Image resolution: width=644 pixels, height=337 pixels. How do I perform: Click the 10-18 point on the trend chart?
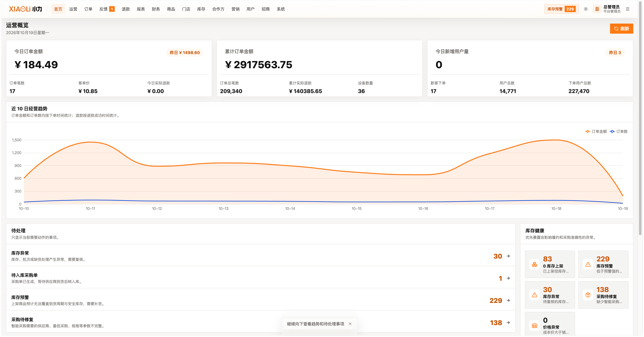(556, 140)
